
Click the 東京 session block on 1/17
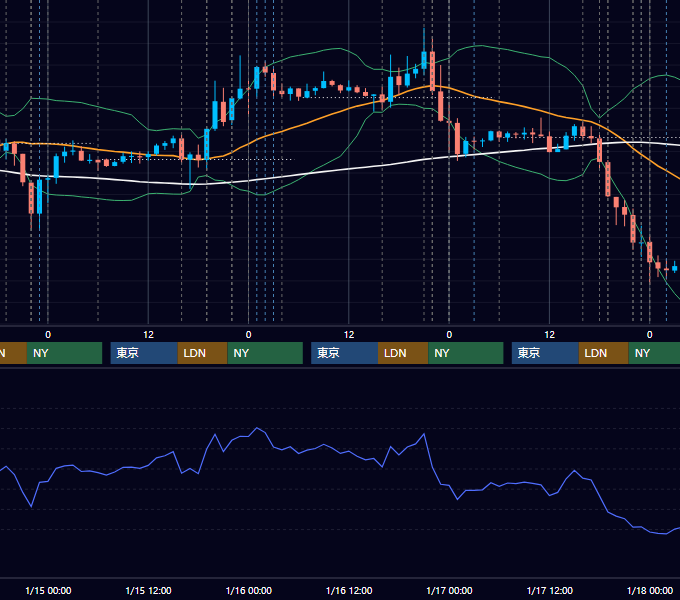pyautogui.click(x=545, y=353)
